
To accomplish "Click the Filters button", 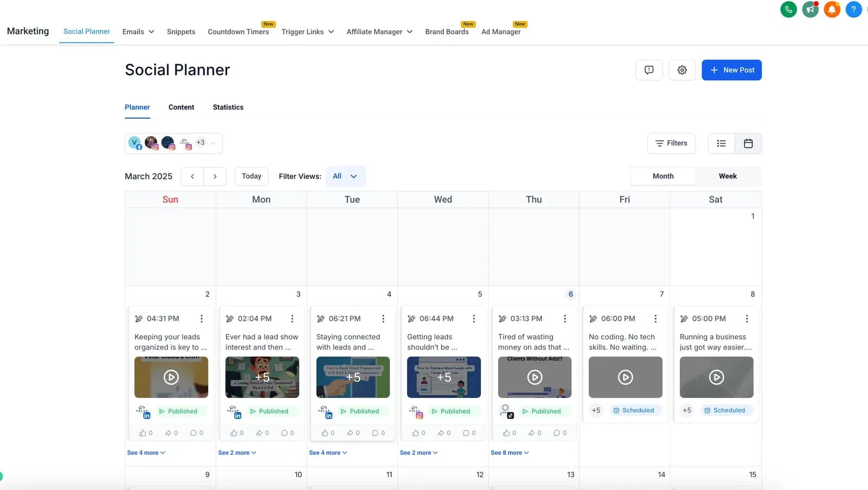I will (671, 143).
